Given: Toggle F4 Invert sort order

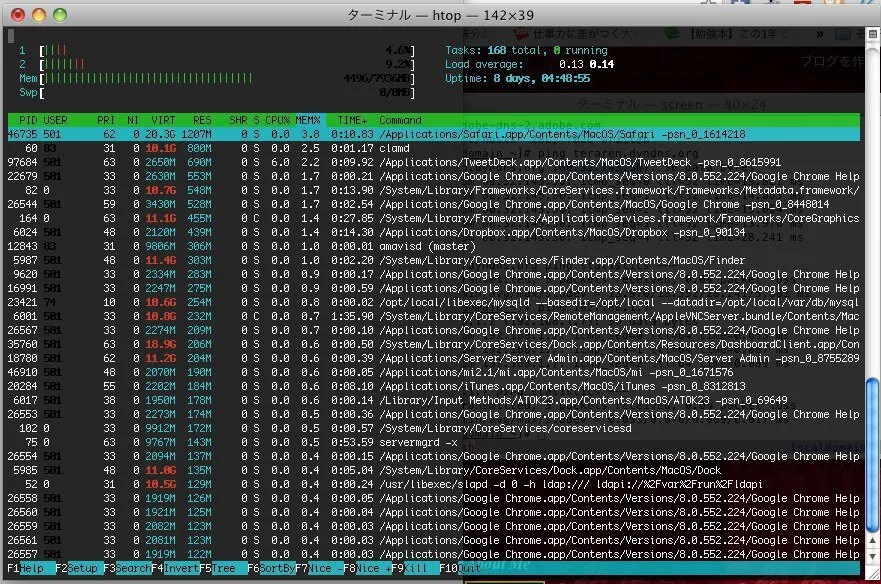Looking at the screenshot, I should 176,568.
